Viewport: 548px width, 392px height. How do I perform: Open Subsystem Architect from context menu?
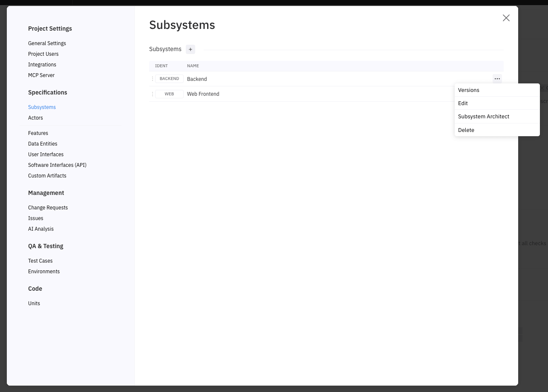(x=483, y=117)
